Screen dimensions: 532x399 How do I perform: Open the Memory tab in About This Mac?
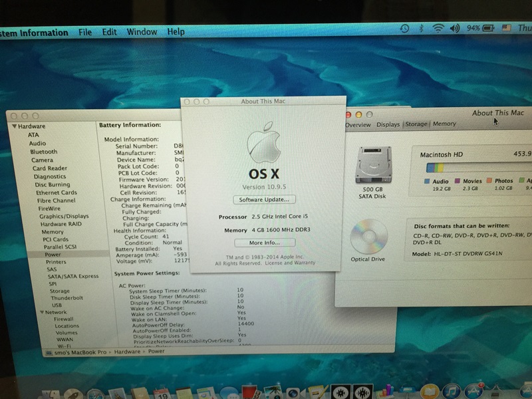(444, 124)
